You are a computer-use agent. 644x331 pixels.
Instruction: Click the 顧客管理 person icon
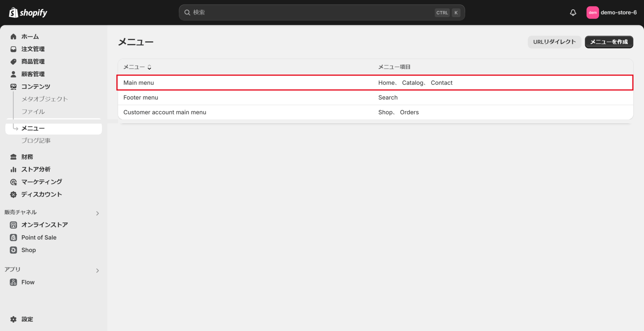click(13, 74)
